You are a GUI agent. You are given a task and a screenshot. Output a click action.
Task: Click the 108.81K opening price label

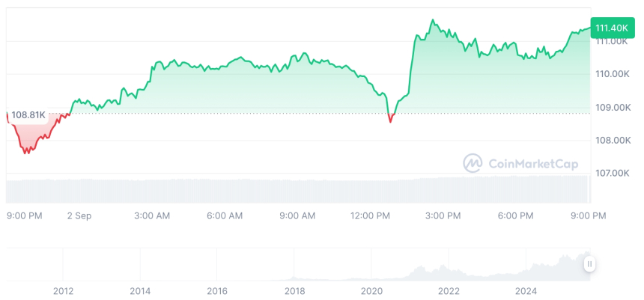tap(28, 115)
